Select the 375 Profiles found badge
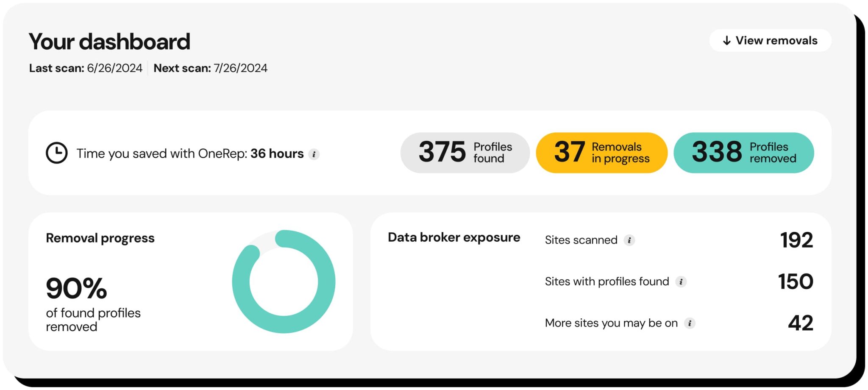Image resolution: width=868 pixels, height=390 pixels. pos(465,152)
